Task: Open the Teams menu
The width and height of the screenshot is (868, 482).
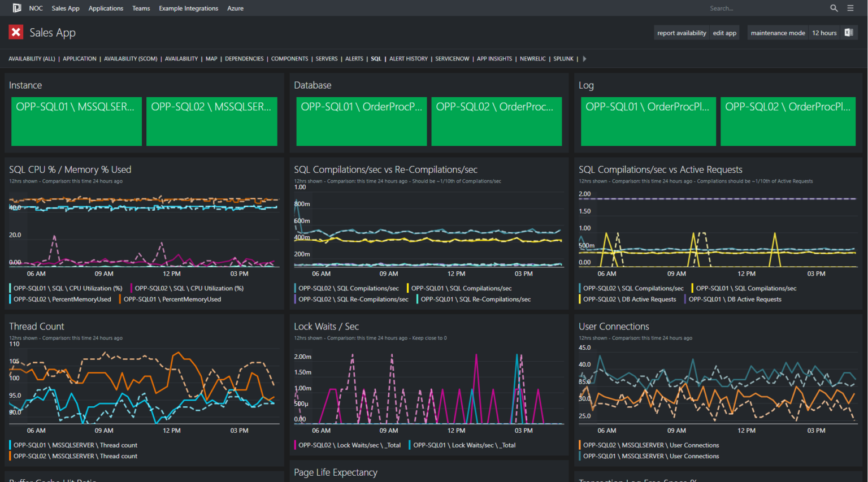Action: point(141,8)
